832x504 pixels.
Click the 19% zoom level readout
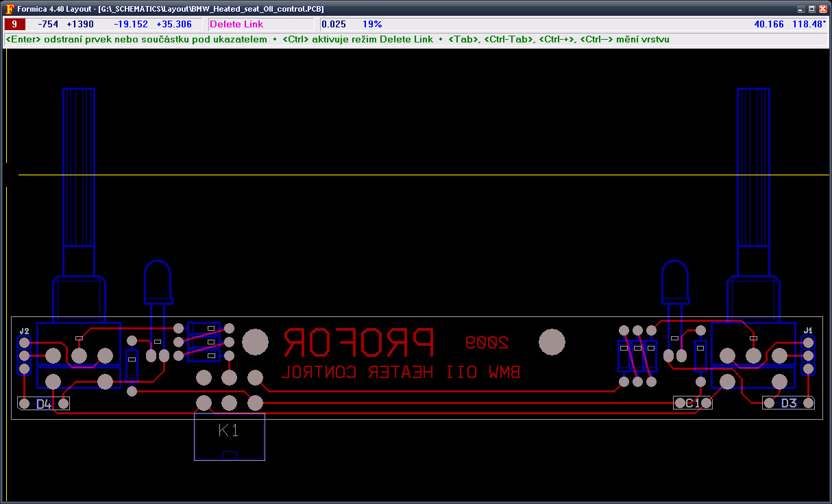[x=372, y=24]
